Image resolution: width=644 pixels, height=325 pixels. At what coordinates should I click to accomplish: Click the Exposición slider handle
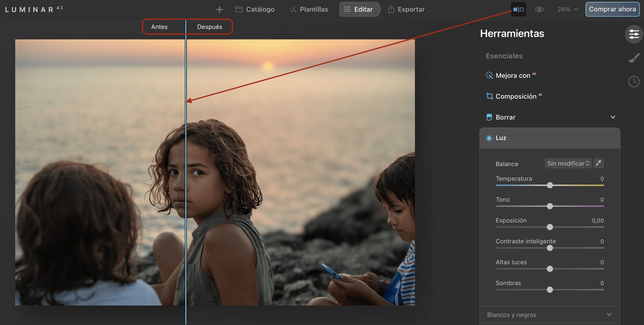(x=550, y=227)
